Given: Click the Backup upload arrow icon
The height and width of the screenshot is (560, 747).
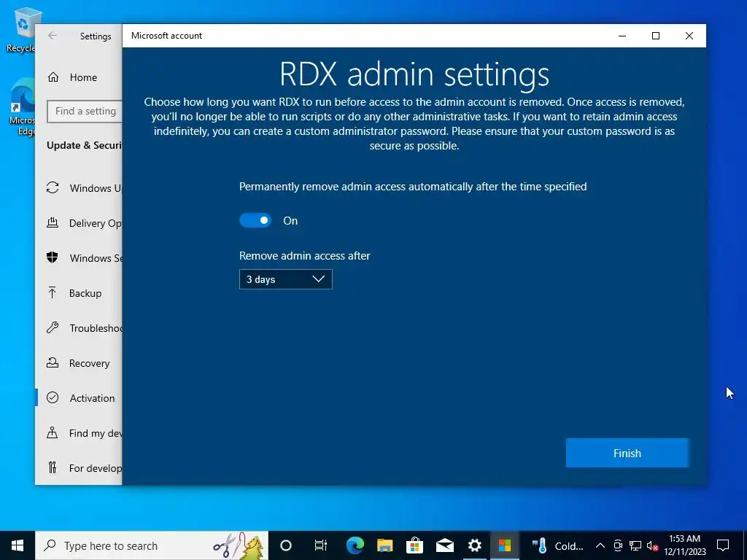Looking at the screenshot, I should click(x=53, y=292).
